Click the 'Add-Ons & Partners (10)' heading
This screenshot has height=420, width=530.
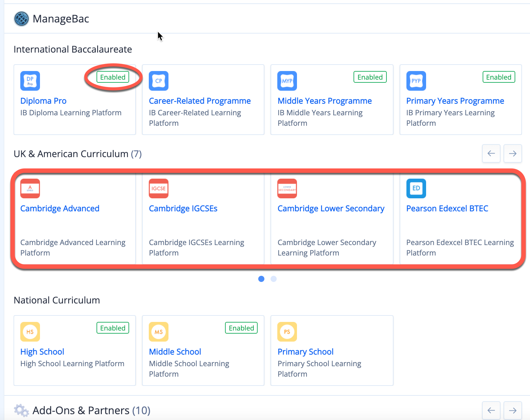(91, 410)
